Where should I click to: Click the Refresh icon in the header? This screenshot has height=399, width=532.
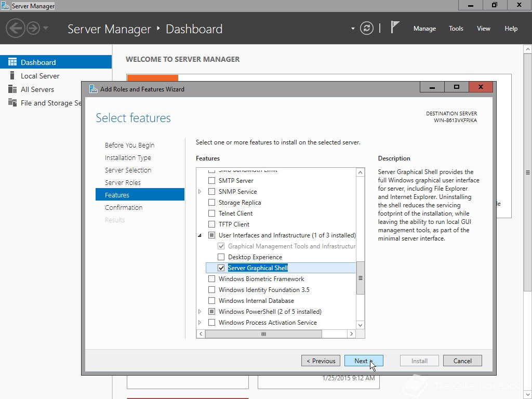pos(366,28)
